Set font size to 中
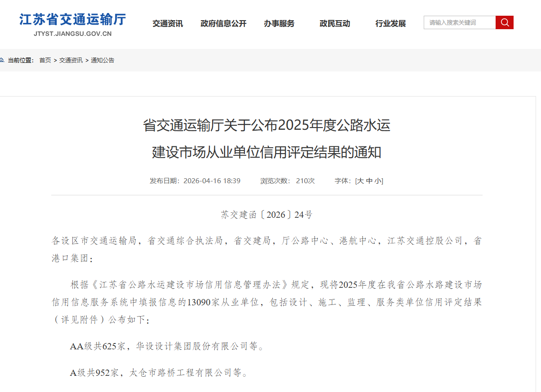The width and height of the screenshot is (541, 392). pyautogui.click(x=369, y=181)
